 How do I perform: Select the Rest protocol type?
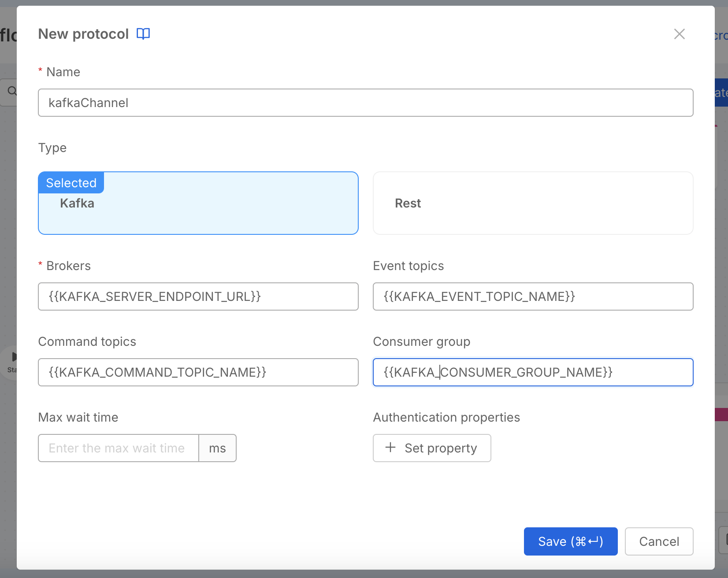pos(533,203)
